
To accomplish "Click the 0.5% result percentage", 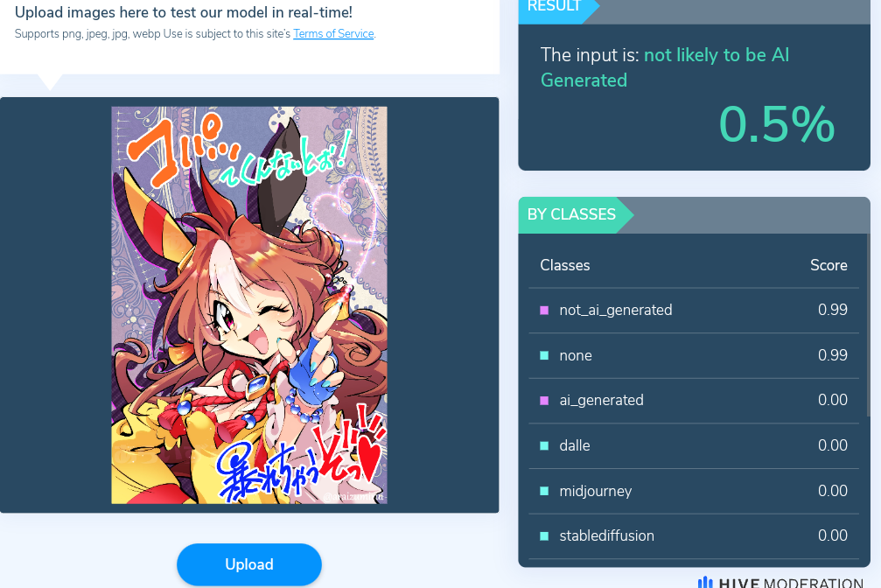I will (x=777, y=123).
